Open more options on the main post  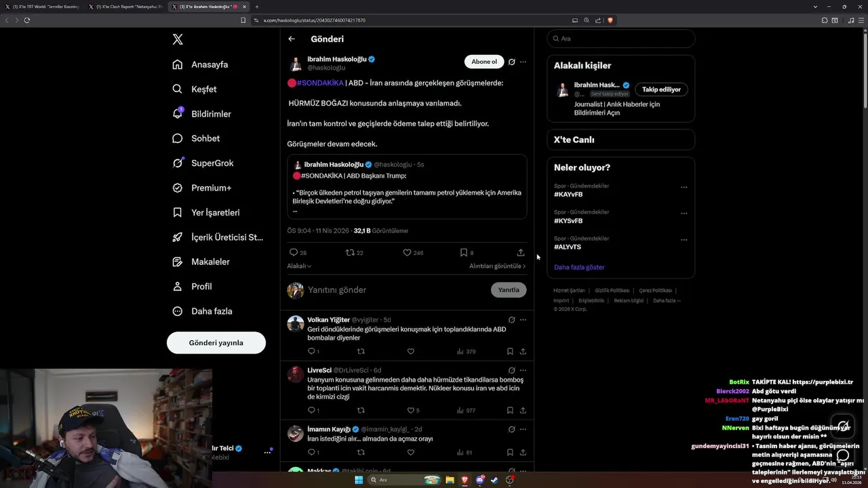coord(523,62)
